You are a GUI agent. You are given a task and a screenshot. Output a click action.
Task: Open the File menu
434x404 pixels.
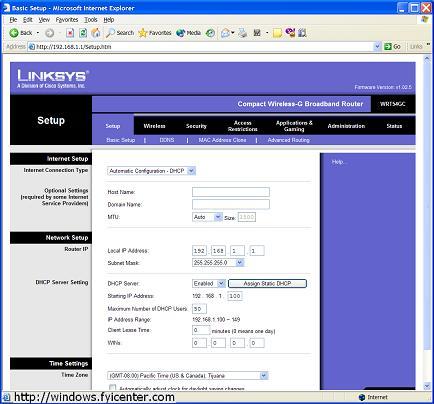13,20
